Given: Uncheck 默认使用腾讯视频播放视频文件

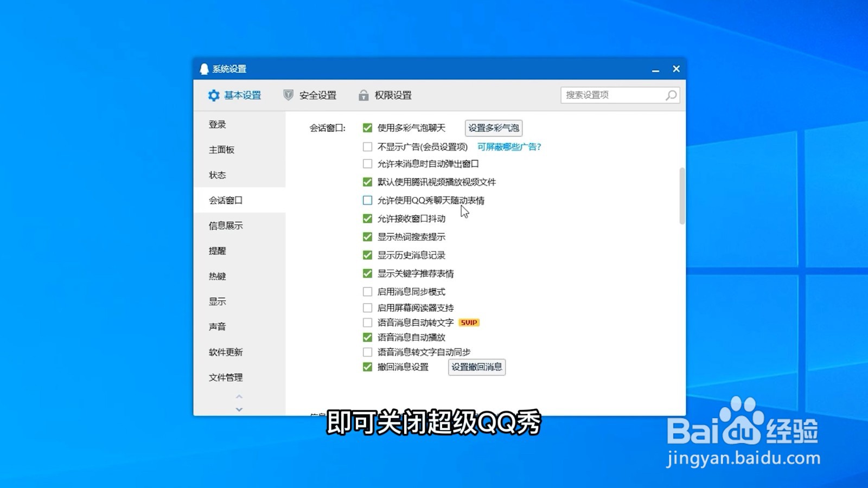Looking at the screenshot, I should point(367,182).
